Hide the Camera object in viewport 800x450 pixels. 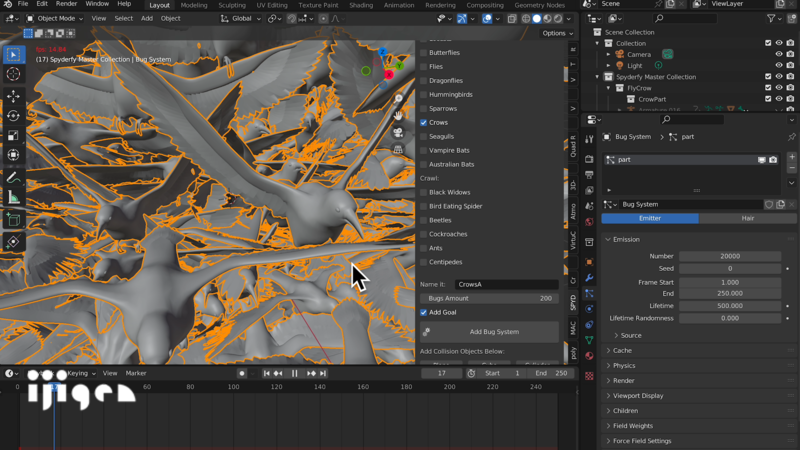[x=779, y=54]
